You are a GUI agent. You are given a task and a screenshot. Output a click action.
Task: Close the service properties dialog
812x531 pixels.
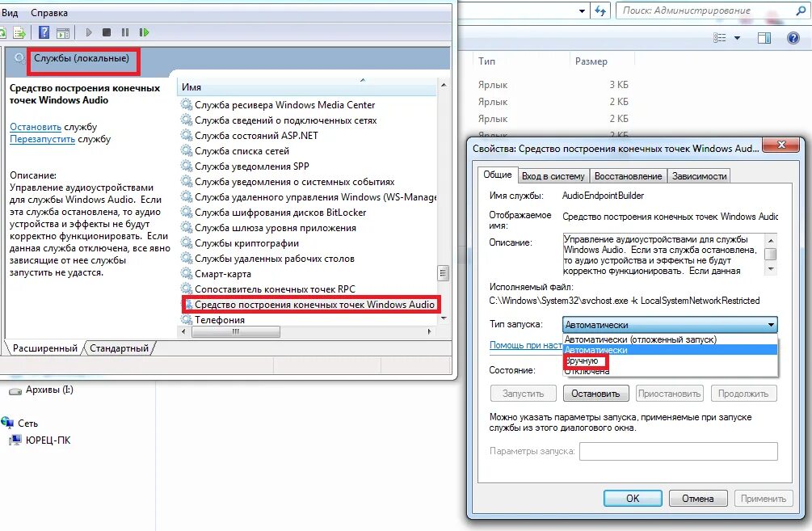tap(781, 145)
